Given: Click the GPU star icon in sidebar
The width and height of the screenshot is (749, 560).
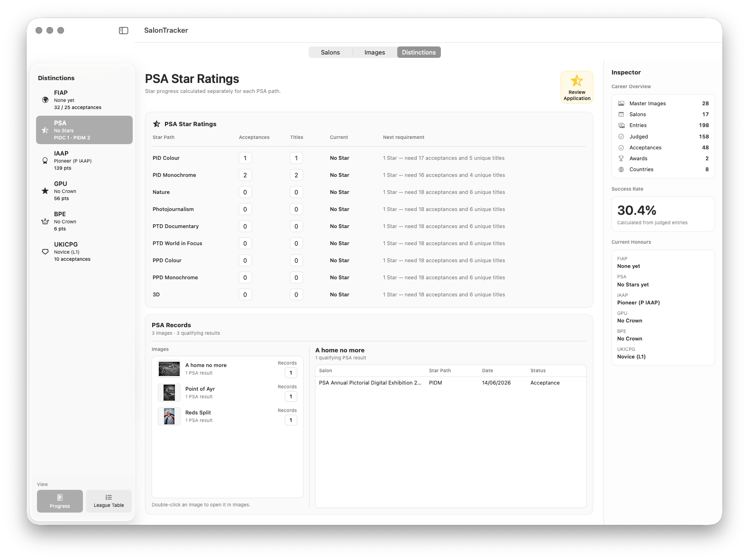Looking at the screenshot, I should [x=45, y=191].
